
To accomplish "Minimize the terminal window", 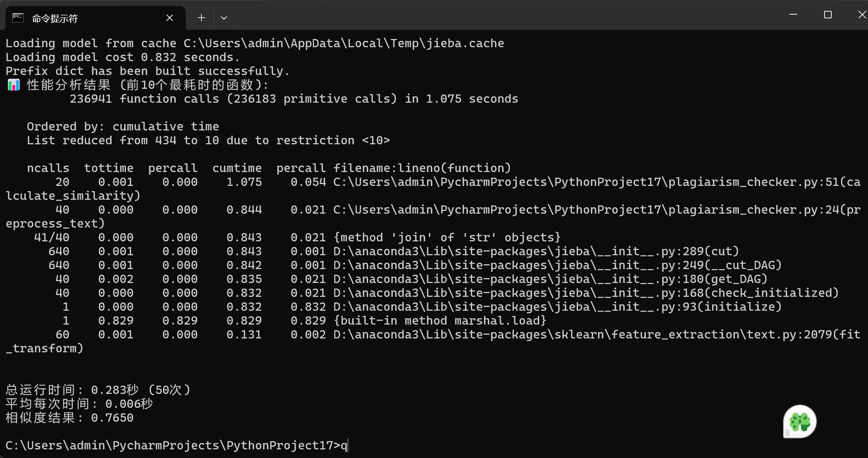I will point(793,15).
